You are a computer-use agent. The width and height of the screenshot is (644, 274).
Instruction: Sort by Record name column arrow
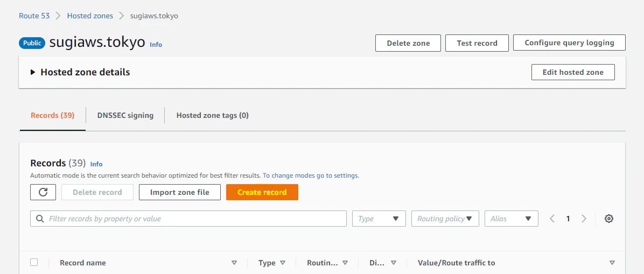tap(234, 263)
